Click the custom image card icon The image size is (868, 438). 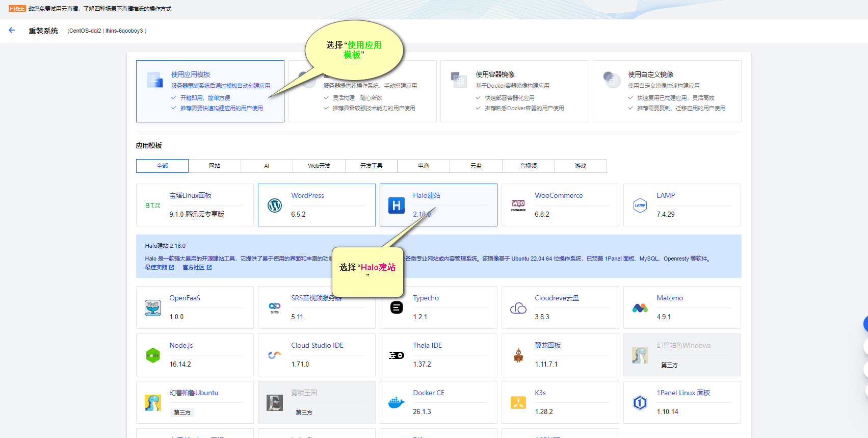[611, 80]
